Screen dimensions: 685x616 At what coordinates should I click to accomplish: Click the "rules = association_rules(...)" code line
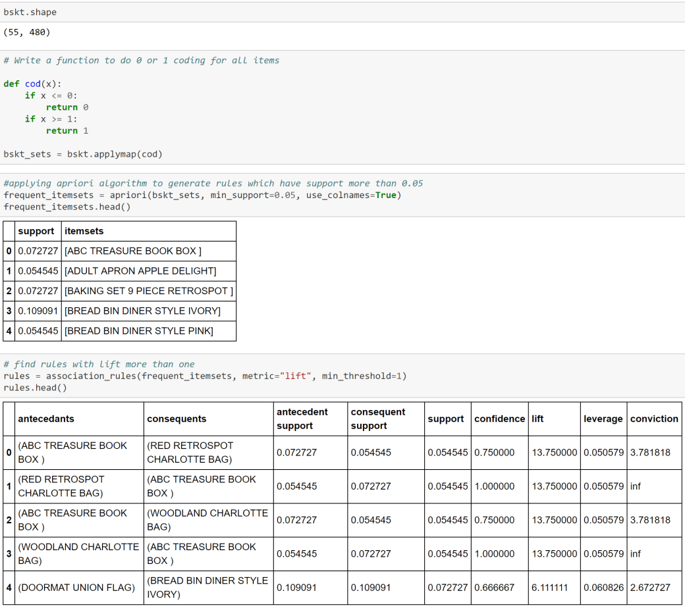(205, 376)
